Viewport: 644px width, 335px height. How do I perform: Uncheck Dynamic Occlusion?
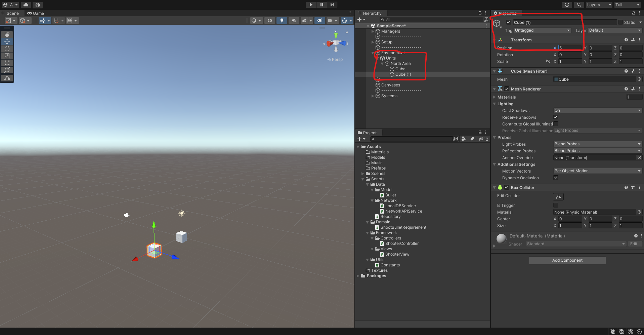(x=556, y=178)
